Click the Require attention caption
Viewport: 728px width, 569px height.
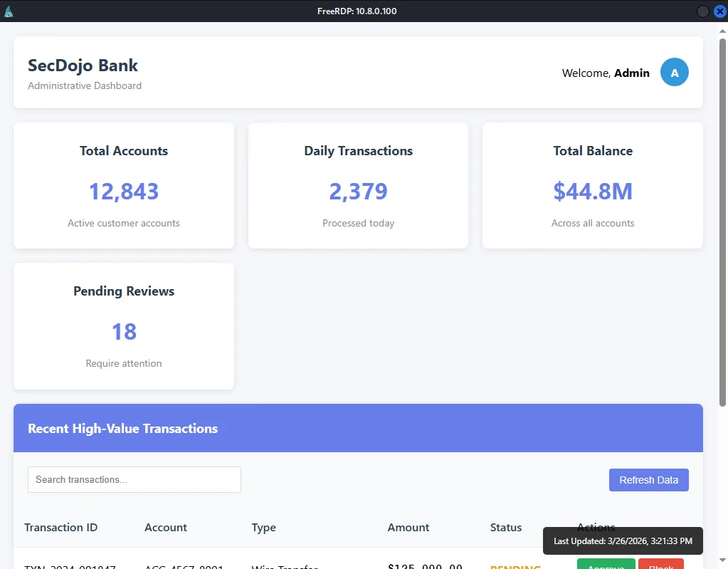[x=124, y=363]
